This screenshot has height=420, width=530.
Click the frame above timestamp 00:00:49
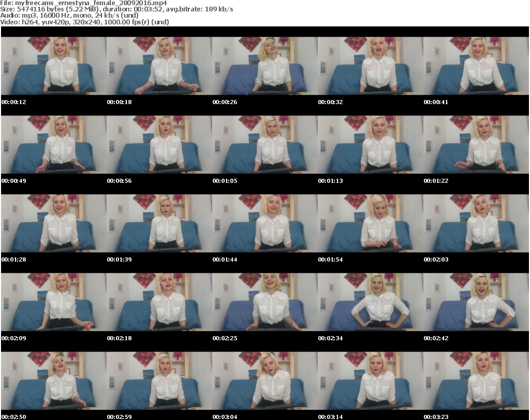point(54,144)
